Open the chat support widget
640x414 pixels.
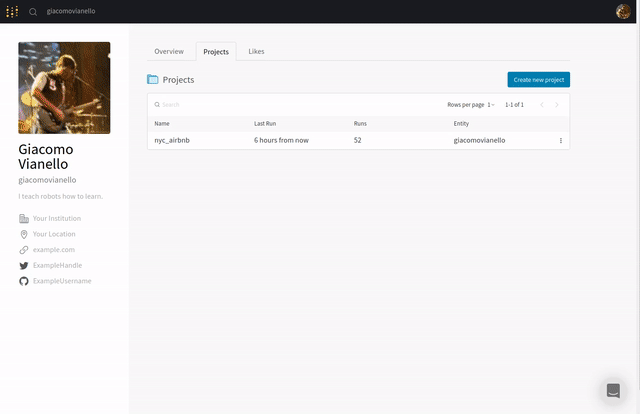coord(613,390)
